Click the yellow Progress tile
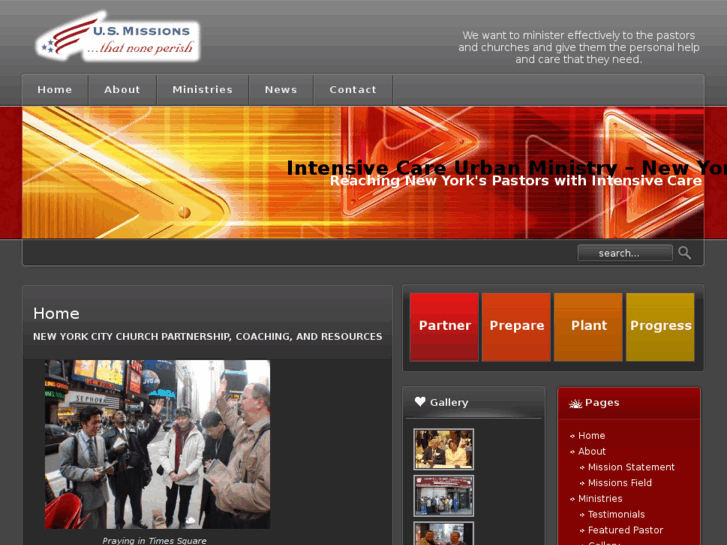 point(660,327)
